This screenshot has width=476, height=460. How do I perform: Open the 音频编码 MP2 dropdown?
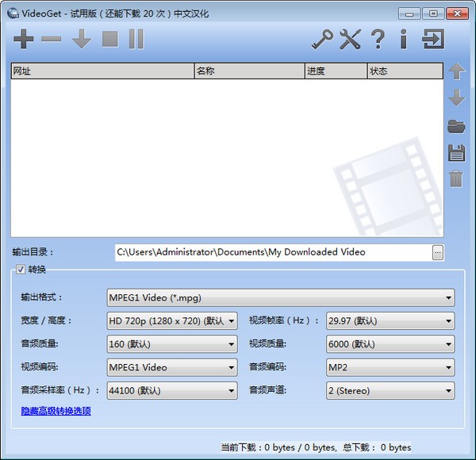(390, 367)
